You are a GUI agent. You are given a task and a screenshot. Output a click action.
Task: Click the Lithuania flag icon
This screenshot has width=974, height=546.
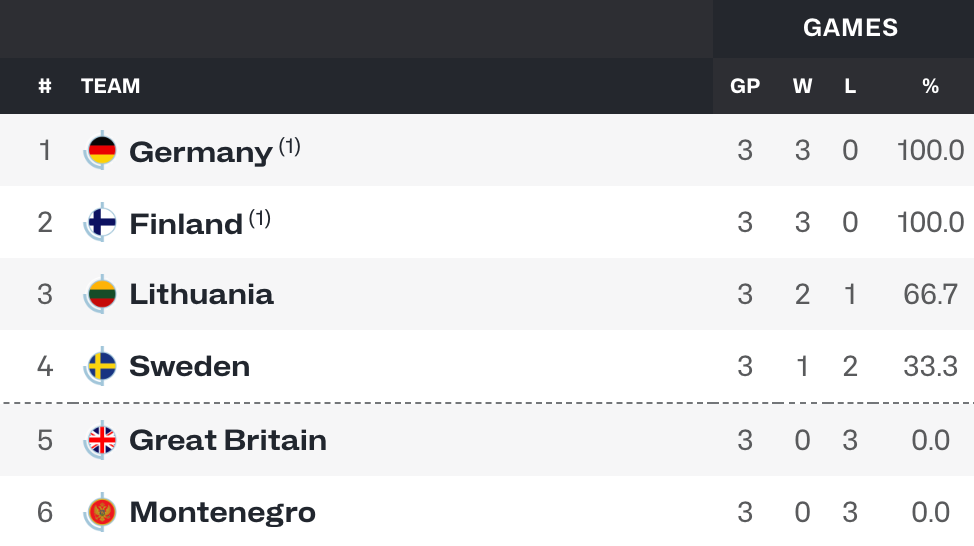tap(101, 294)
